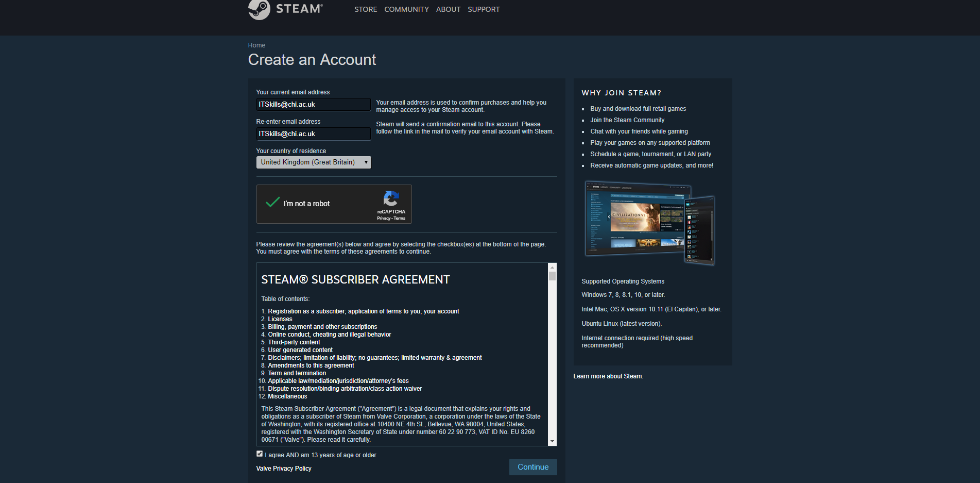This screenshot has width=980, height=483.
Task: Jump to Miscellaneous section
Action: [x=287, y=396]
